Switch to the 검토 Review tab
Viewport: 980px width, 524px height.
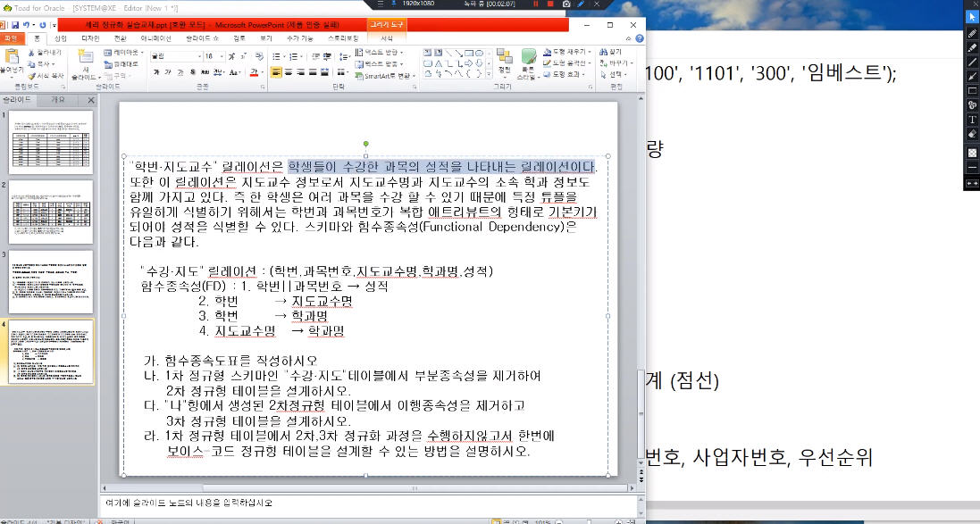click(x=239, y=38)
